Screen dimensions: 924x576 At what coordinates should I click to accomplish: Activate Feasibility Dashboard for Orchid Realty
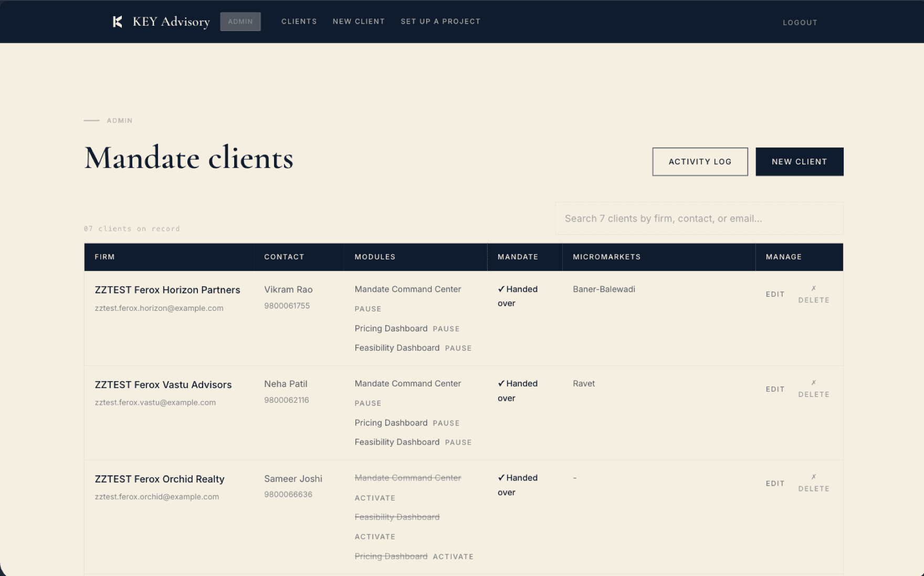pos(375,537)
